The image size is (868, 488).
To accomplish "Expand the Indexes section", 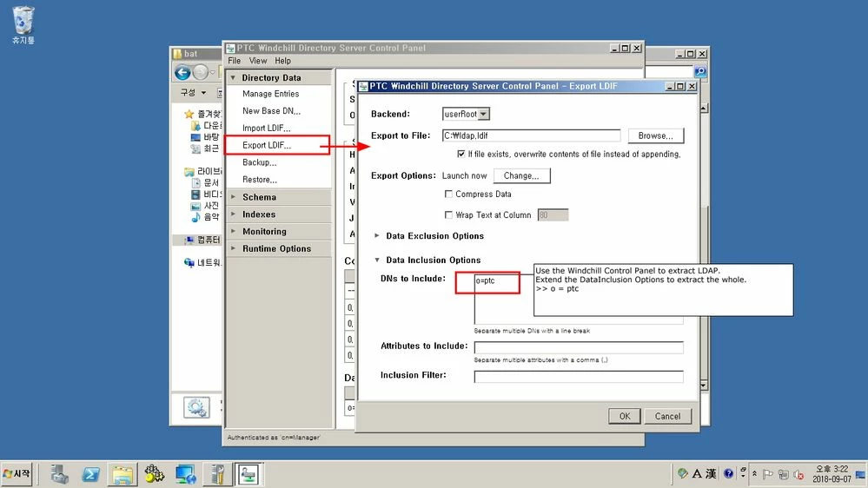I will pos(233,214).
